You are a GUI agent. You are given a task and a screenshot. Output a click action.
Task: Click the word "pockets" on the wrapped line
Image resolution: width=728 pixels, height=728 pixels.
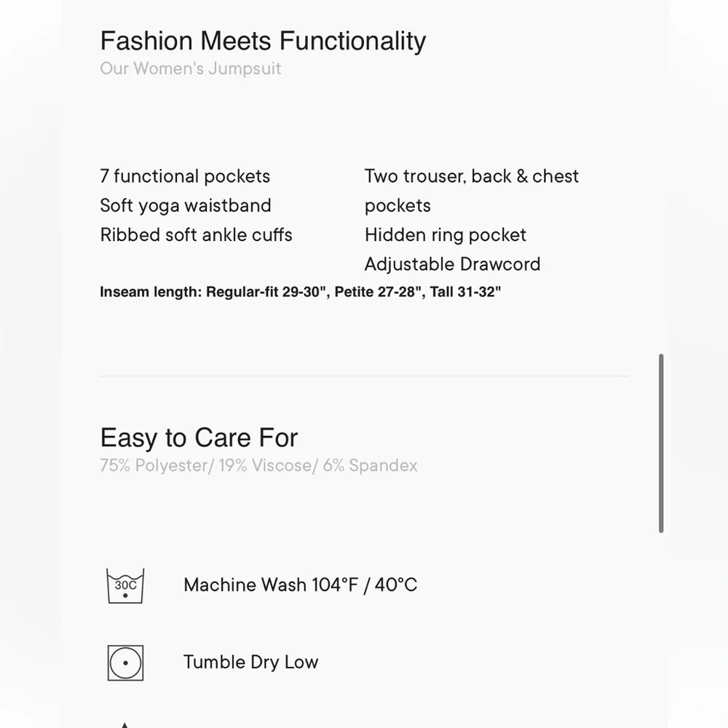[397, 205]
